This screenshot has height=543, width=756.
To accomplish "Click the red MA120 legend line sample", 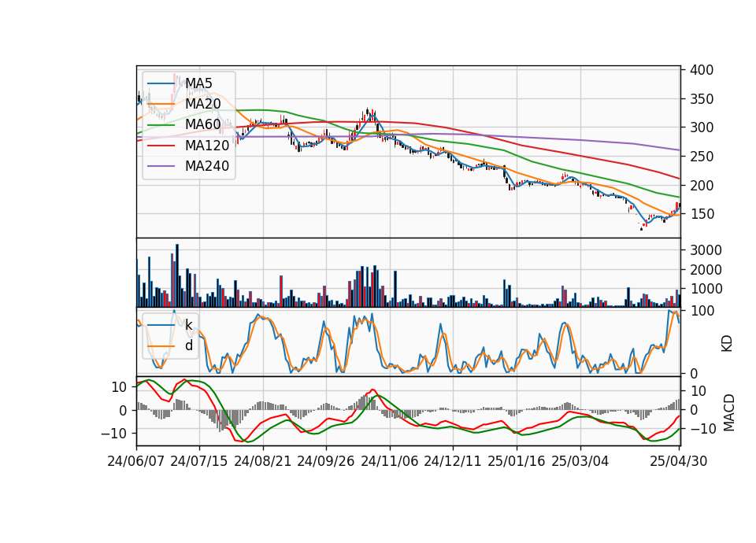I will pos(161,146).
